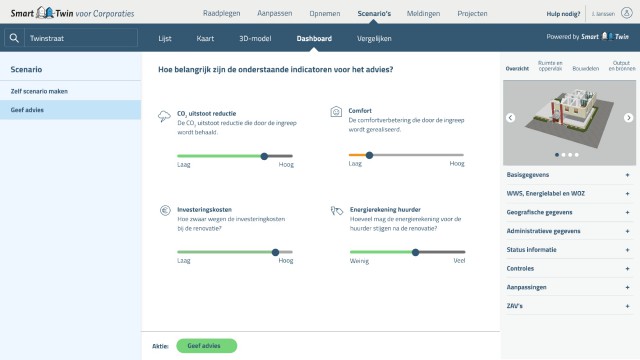This screenshot has height=360, width=640.
Task: Click the first carousel dot indicator
Action: [557, 155]
